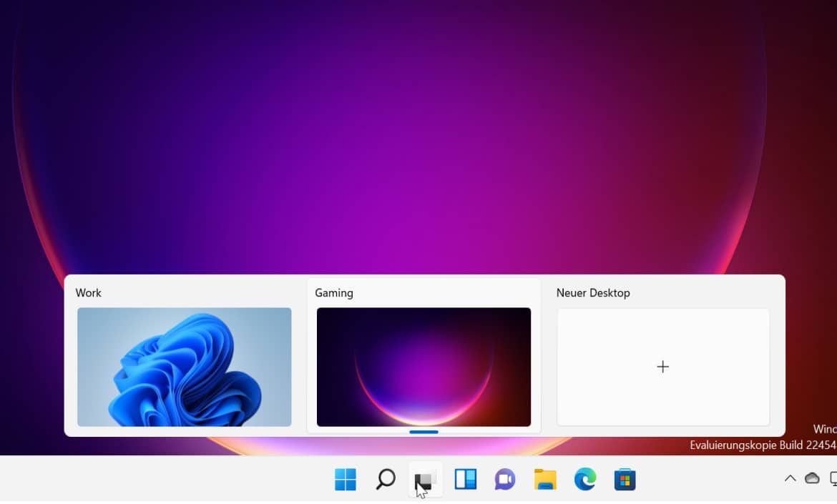Click the OneDrive cloud tray icon
Image resolution: width=837 pixels, height=504 pixels.
point(812,478)
